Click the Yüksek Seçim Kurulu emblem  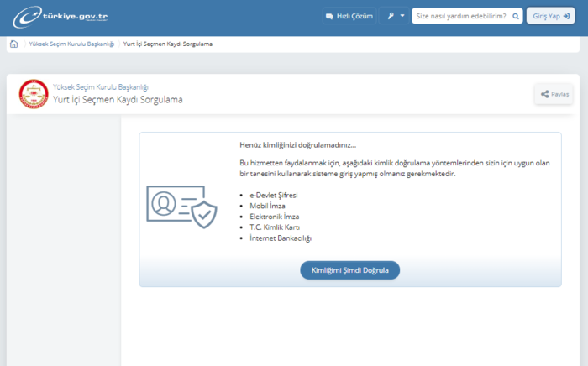(x=34, y=94)
